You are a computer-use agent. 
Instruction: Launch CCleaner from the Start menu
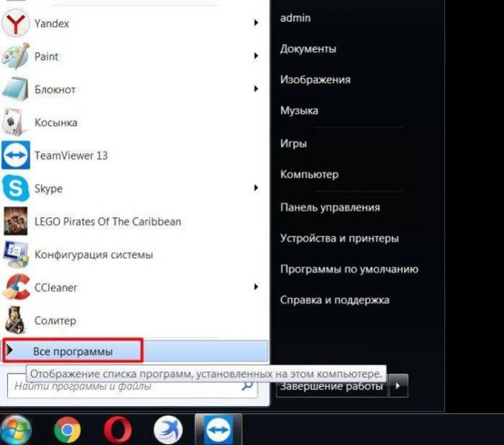54,288
